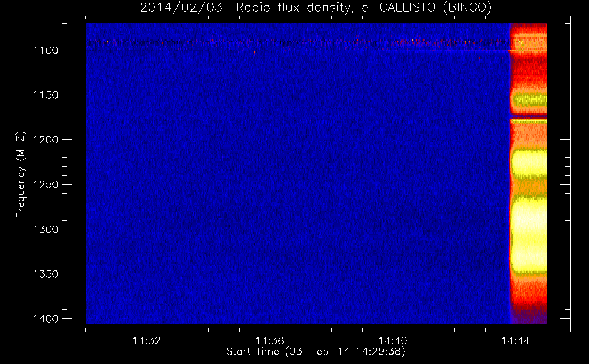Click the 1150 frequency tick label

pos(46,95)
